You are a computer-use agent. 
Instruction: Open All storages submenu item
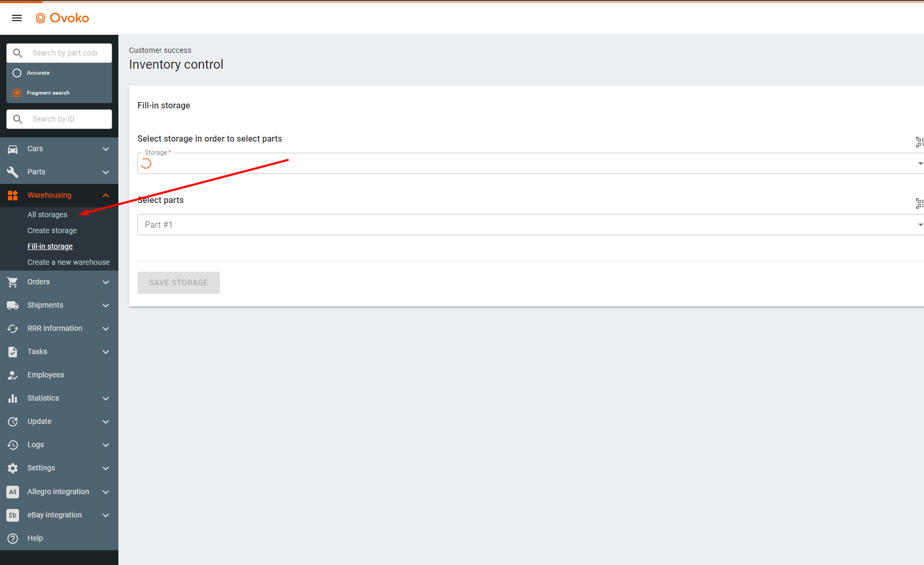pos(48,215)
